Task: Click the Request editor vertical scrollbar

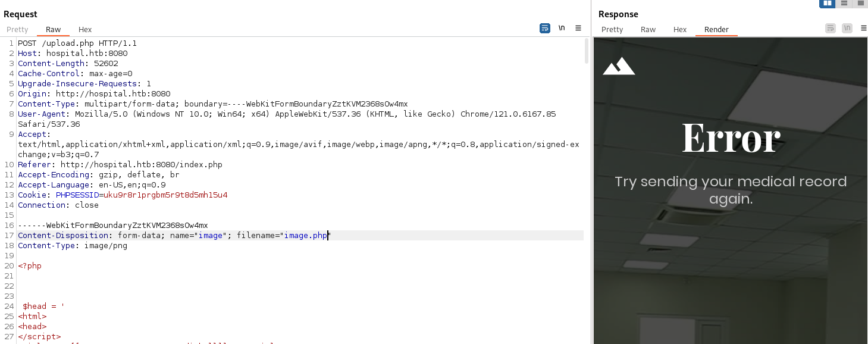Action: click(587, 51)
